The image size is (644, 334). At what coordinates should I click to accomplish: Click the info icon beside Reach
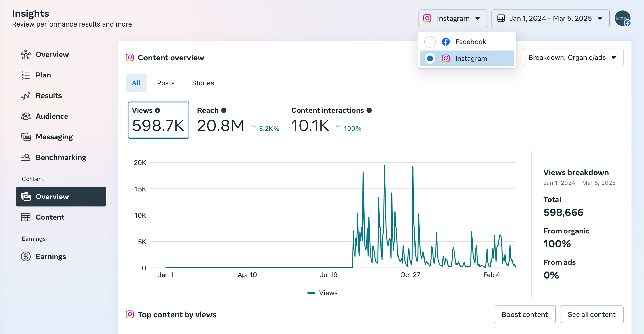coord(224,110)
